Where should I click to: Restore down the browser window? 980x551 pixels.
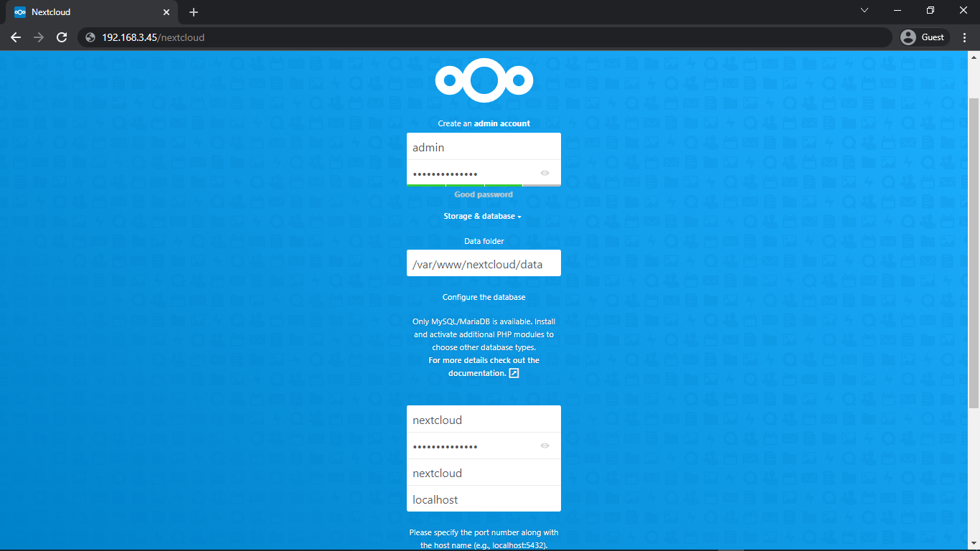point(930,11)
